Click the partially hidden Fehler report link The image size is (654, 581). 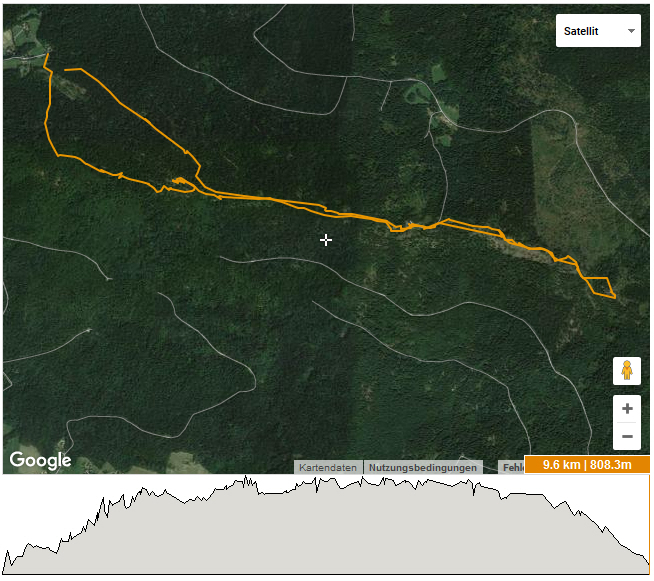point(511,467)
